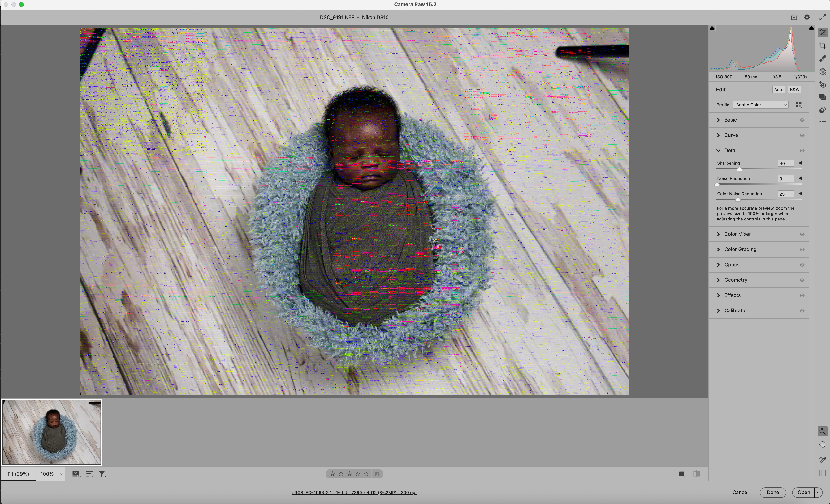Toggle visibility of Color Mixer edits

click(x=802, y=234)
